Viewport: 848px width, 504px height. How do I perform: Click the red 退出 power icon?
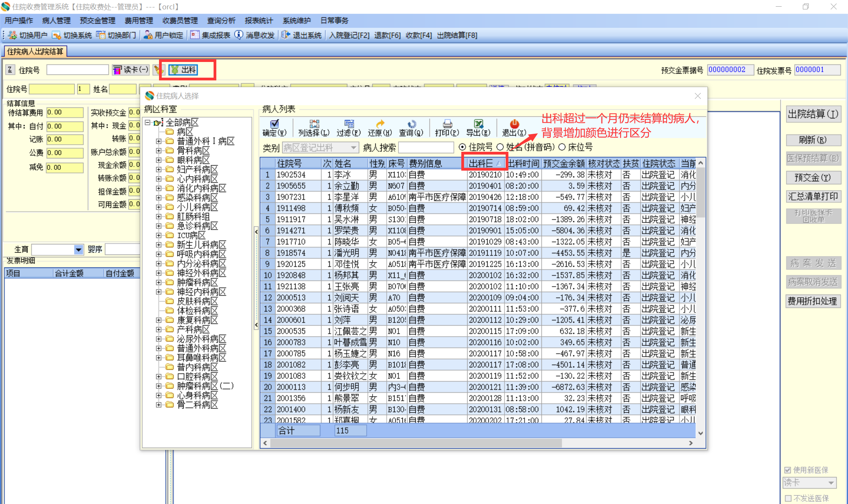(514, 124)
